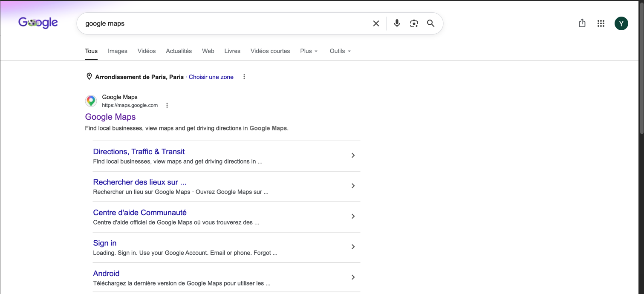This screenshot has height=294, width=644.
Task: Open the account avatar Y
Action: coord(621,23)
